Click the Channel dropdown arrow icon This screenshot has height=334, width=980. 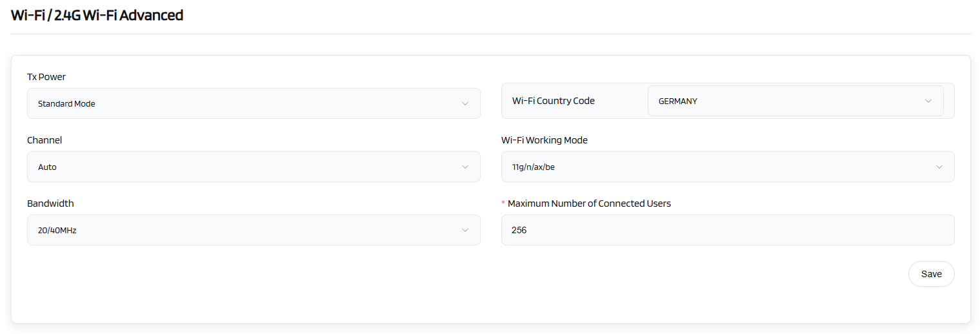coord(465,167)
